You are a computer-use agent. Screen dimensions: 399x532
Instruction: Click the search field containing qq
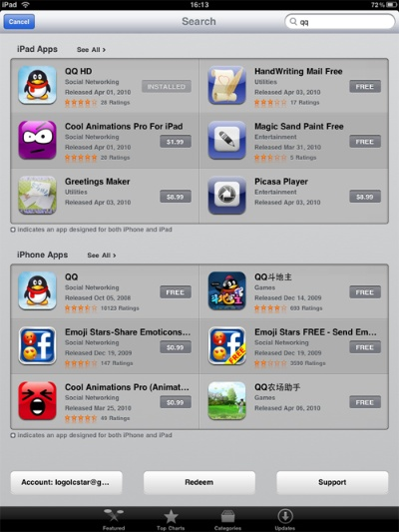(340, 22)
